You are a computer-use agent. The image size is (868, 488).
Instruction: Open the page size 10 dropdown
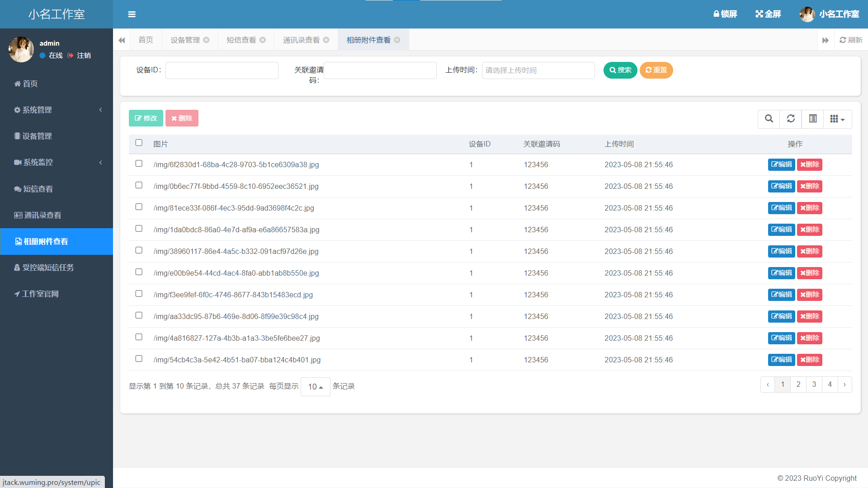[315, 387]
